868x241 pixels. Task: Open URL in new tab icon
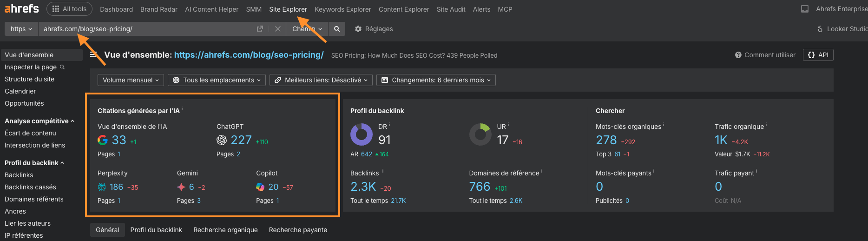[x=260, y=29]
